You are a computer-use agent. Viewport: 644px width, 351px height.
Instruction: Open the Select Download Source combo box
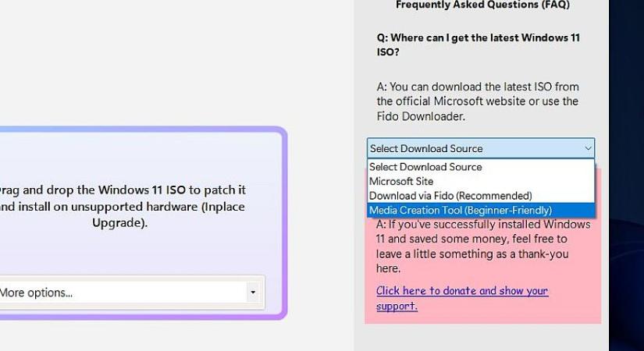click(x=481, y=148)
